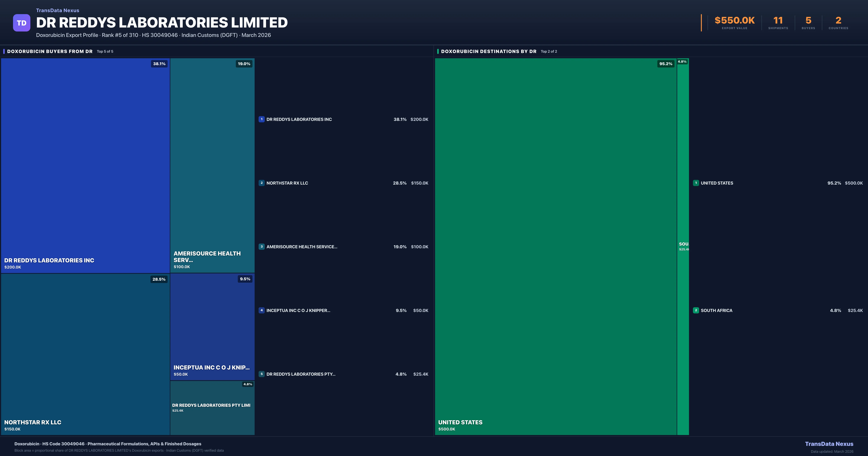Click the 95.2% percentage badge on treemap

tap(665, 64)
